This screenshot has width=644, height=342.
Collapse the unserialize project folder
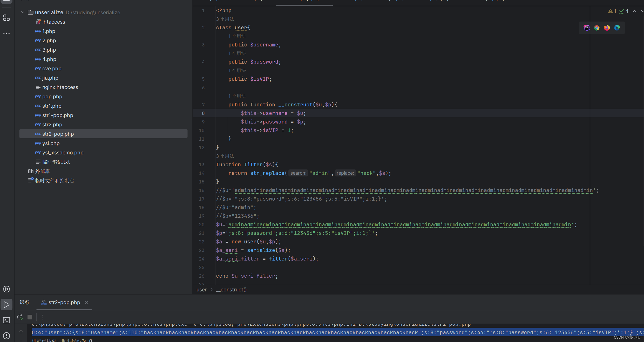tap(23, 12)
